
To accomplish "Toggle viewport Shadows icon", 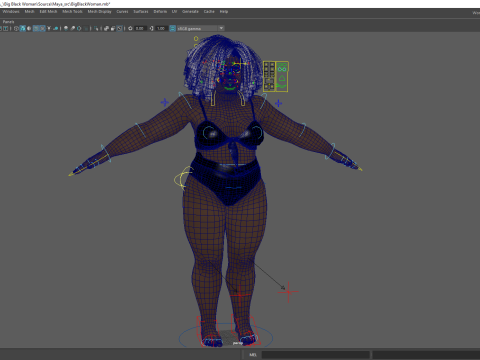I will coord(56,28).
